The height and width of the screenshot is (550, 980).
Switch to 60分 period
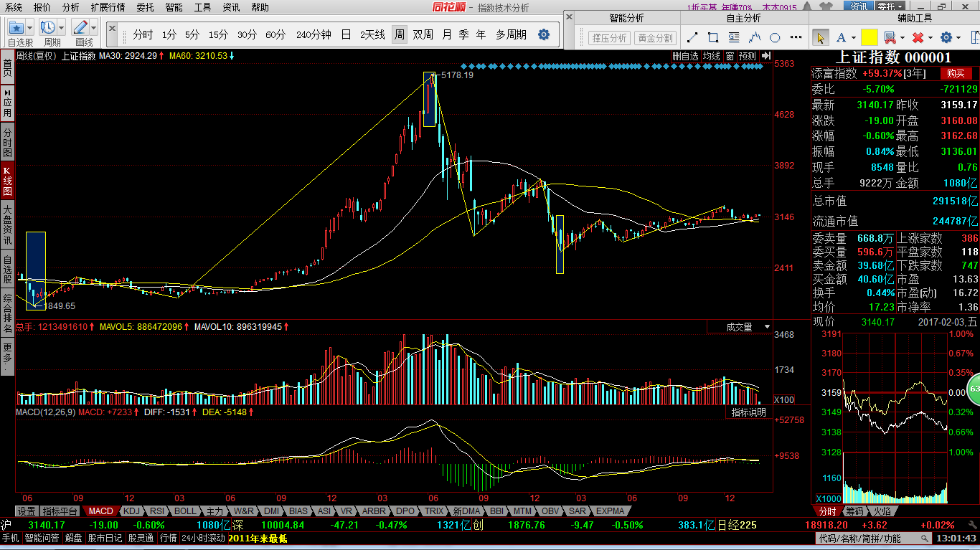(x=275, y=34)
